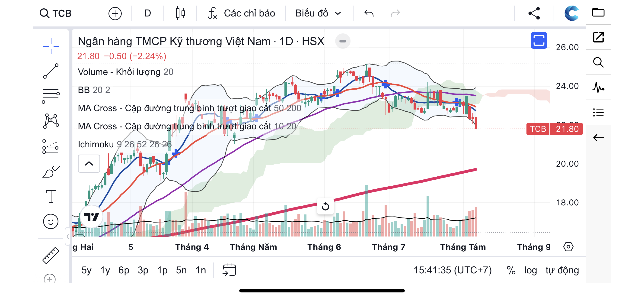The image size is (644, 298).
Task: Set range to 1p
Action: (162, 270)
